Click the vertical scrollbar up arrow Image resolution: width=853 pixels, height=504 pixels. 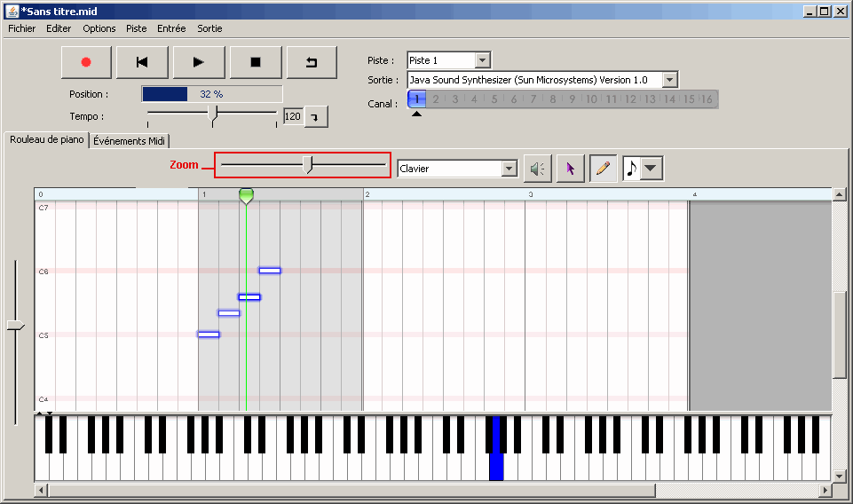click(840, 194)
